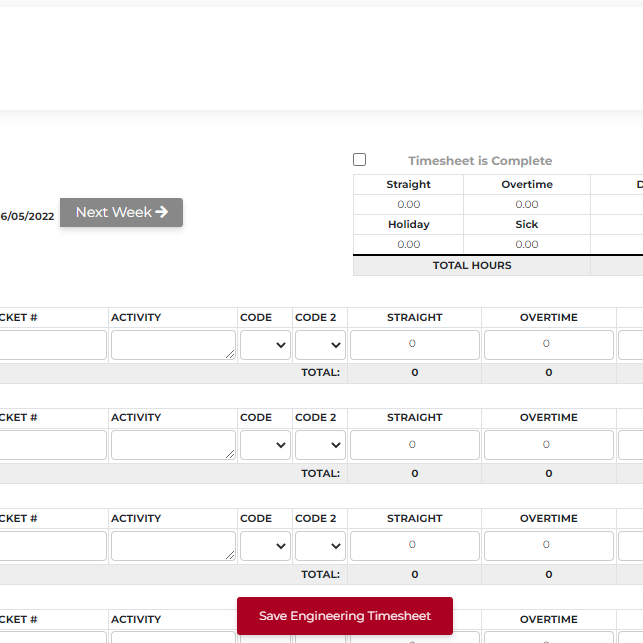Image resolution: width=643 pixels, height=643 pixels.
Task: Open the CODE 2 dropdown in first row
Action: pos(320,345)
